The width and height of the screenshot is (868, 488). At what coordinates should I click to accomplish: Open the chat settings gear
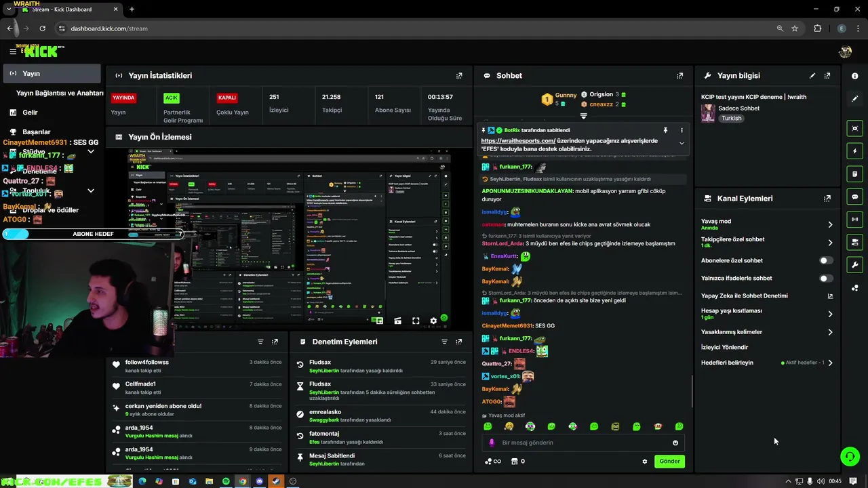(645, 462)
